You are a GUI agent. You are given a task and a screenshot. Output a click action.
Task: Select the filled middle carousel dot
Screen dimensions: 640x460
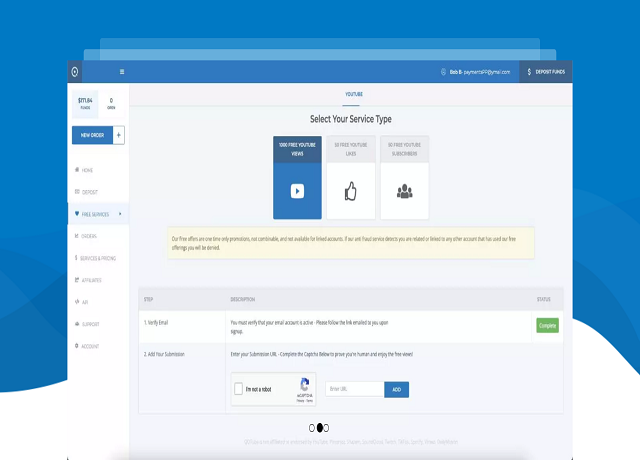[320, 427]
